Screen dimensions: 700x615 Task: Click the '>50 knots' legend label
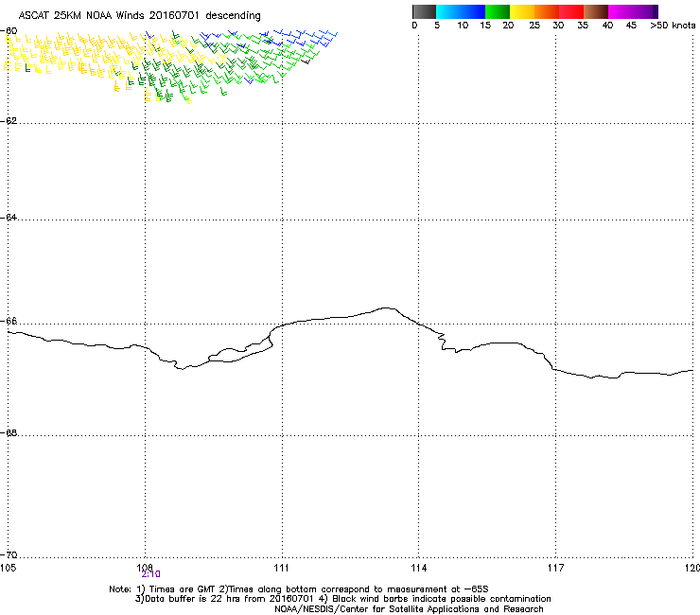coord(673,26)
